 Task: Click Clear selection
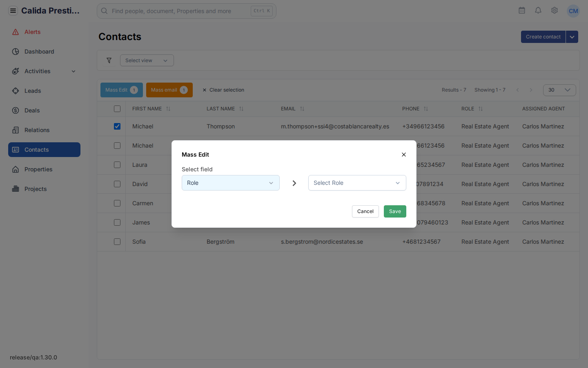pos(223,90)
